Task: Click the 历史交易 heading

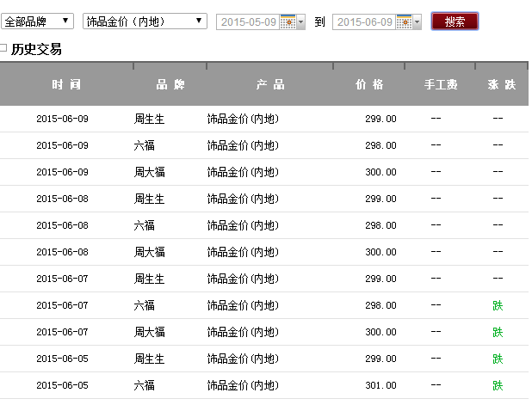Action: point(36,50)
